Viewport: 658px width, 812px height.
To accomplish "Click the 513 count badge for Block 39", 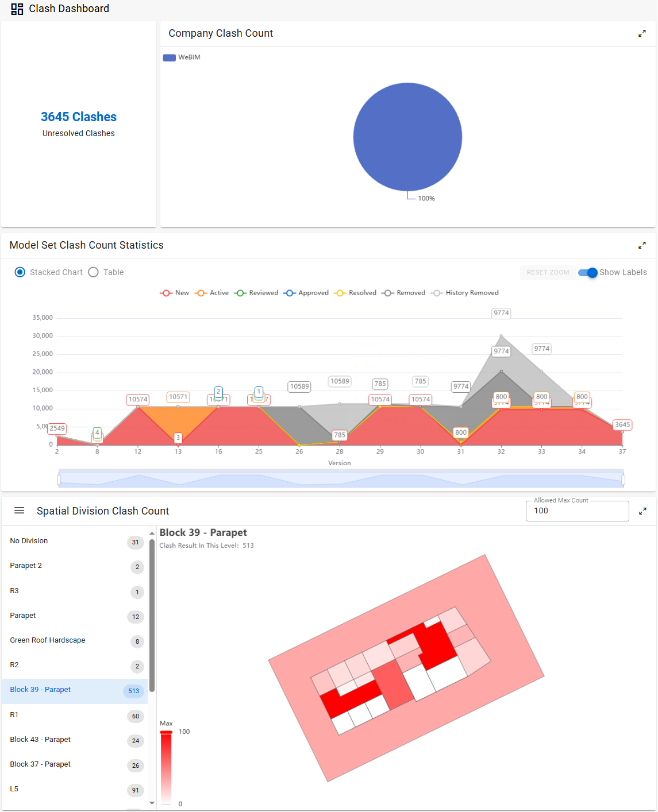I will click(x=134, y=691).
